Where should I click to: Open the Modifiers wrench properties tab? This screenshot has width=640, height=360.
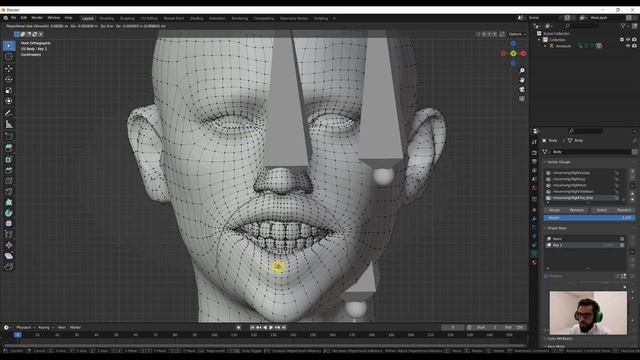point(534,219)
